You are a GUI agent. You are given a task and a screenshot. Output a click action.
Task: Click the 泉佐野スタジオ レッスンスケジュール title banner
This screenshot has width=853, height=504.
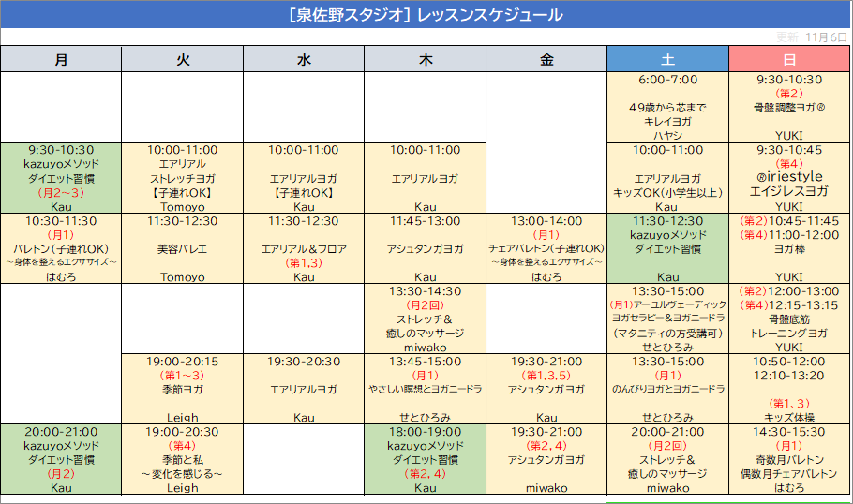(426, 15)
